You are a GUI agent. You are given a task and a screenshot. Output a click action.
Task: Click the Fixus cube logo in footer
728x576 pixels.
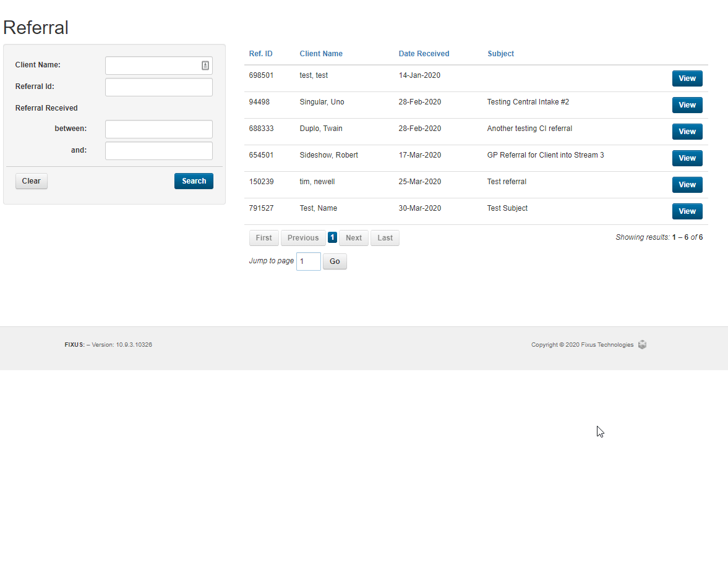[x=642, y=345]
